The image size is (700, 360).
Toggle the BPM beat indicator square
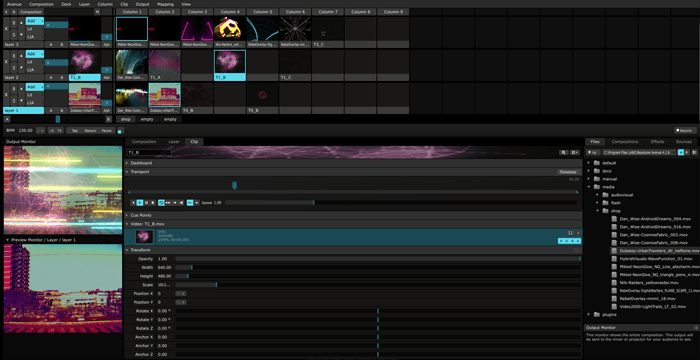tap(120, 131)
